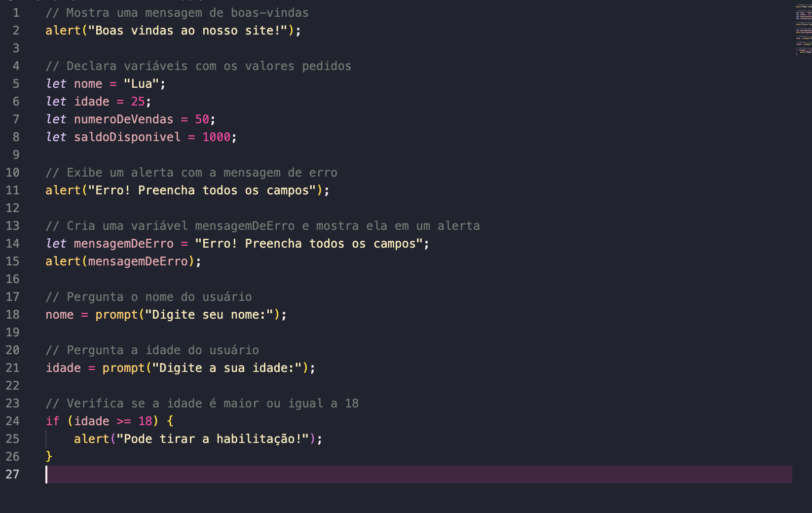The width and height of the screenshot is (812, 513).
Task: Click the "Lua" string value
Action: [x=142, y=84]
